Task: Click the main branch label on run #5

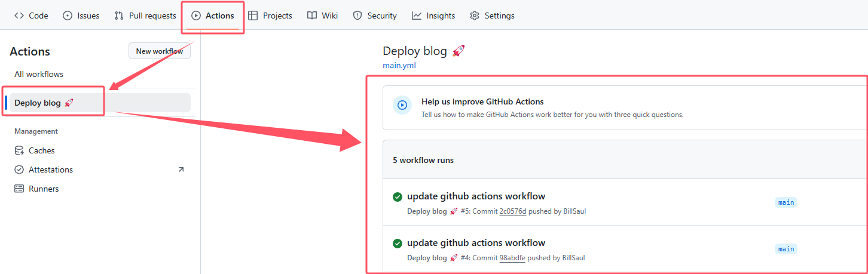Action: click(x=786, y=202)
